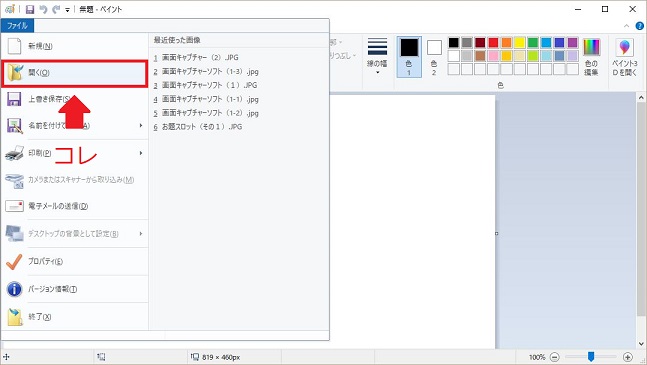This screenshot has width=647, height=365.
Task: Select 電子メールの送信(D) menu item
Action: click(75, 206)
